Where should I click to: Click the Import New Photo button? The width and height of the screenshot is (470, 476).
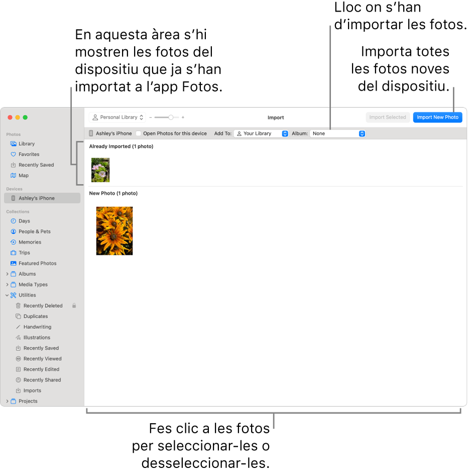437,117
